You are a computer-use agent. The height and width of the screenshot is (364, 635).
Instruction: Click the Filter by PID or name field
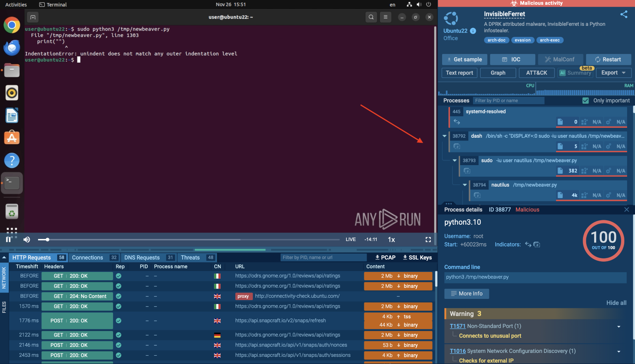(x=508, y=101)
